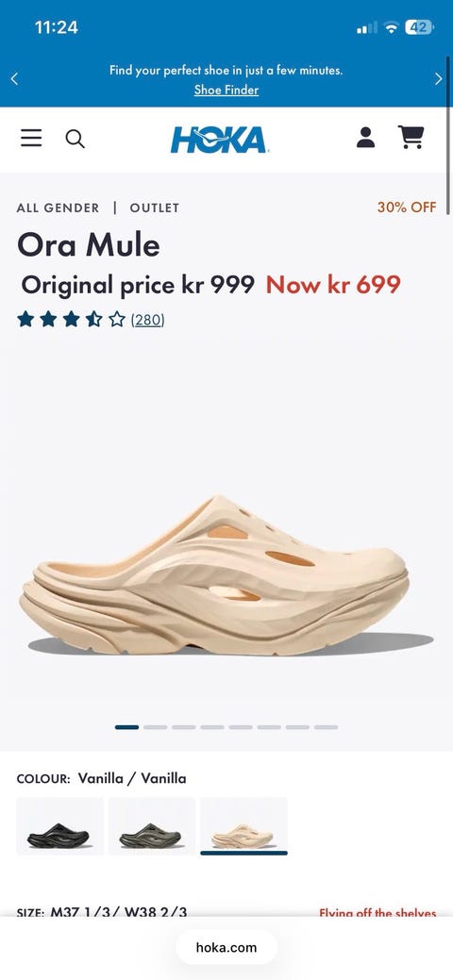Show previous promo banner with left arrow
453x980 pixels.
tap(14, 78)
